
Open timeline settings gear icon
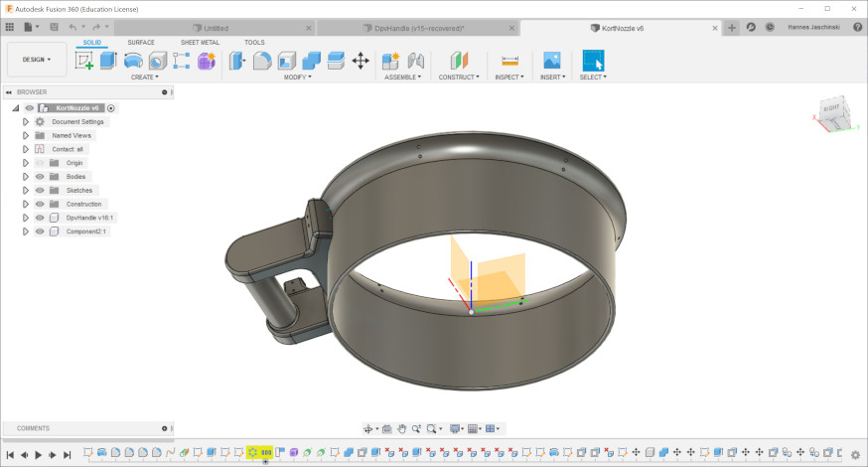[x=855, y=455]
